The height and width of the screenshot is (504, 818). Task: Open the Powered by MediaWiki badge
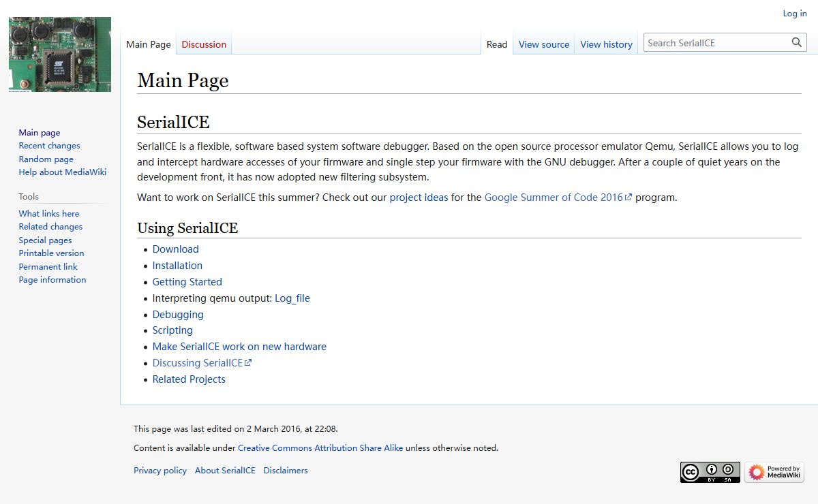coord(774,472)
